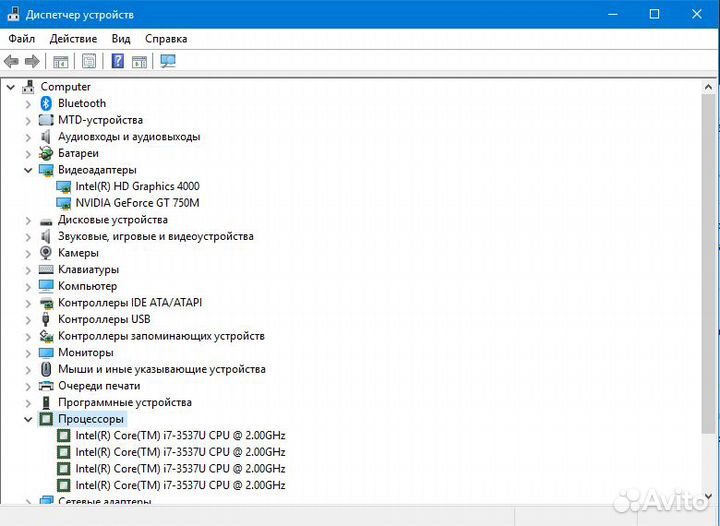This screenshot has width=720, height=526.
Task: Expand the Мониторы category
Action: 28,353
